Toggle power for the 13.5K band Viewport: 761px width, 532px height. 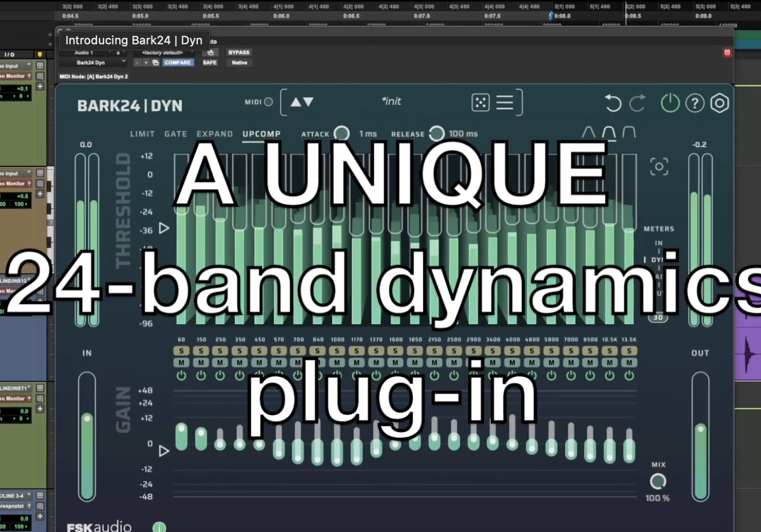(629, 375)
